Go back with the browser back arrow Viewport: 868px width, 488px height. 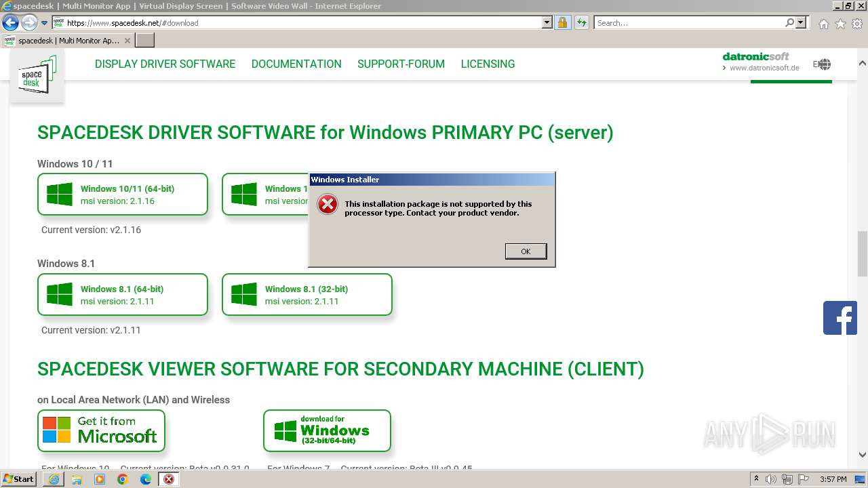point(10,22)
